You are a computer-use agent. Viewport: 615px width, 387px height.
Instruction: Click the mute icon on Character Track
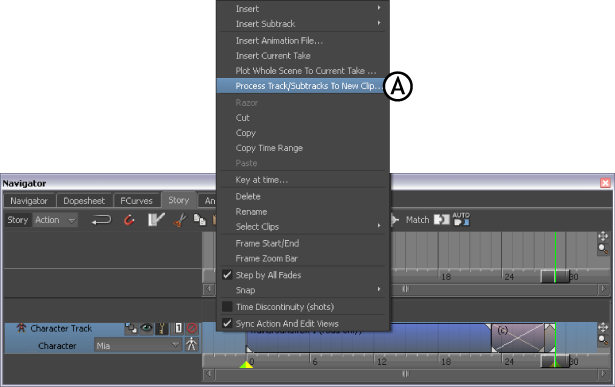tap(192, 328)
